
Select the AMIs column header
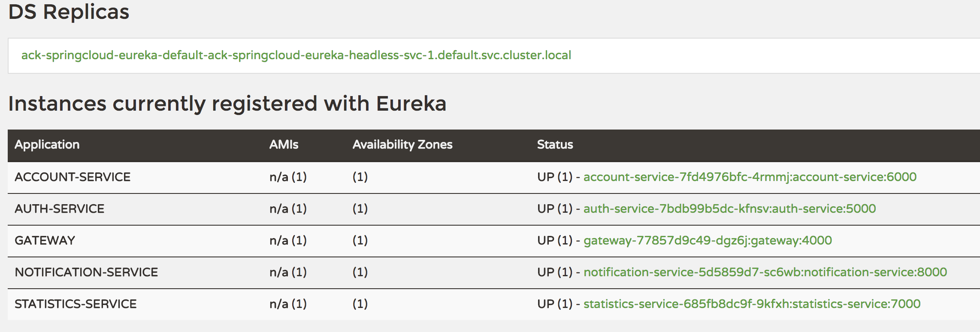click(x=284, y=145)
